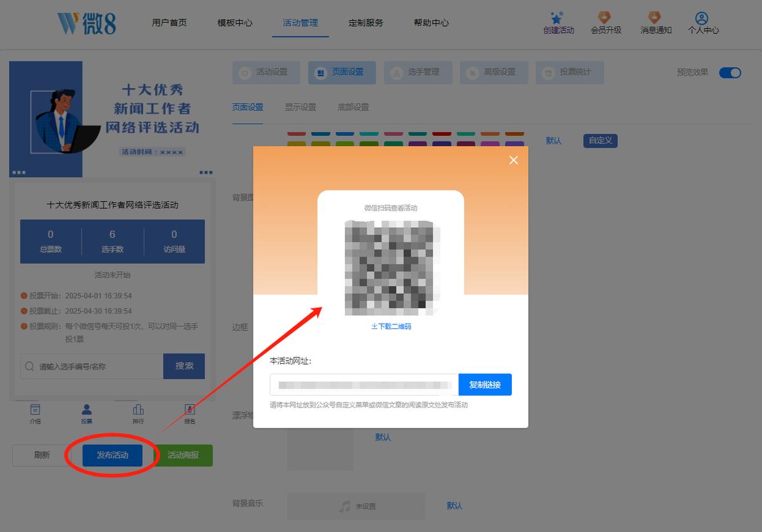
Task: Click the 自定义 color button
Action: click(600, 141)
